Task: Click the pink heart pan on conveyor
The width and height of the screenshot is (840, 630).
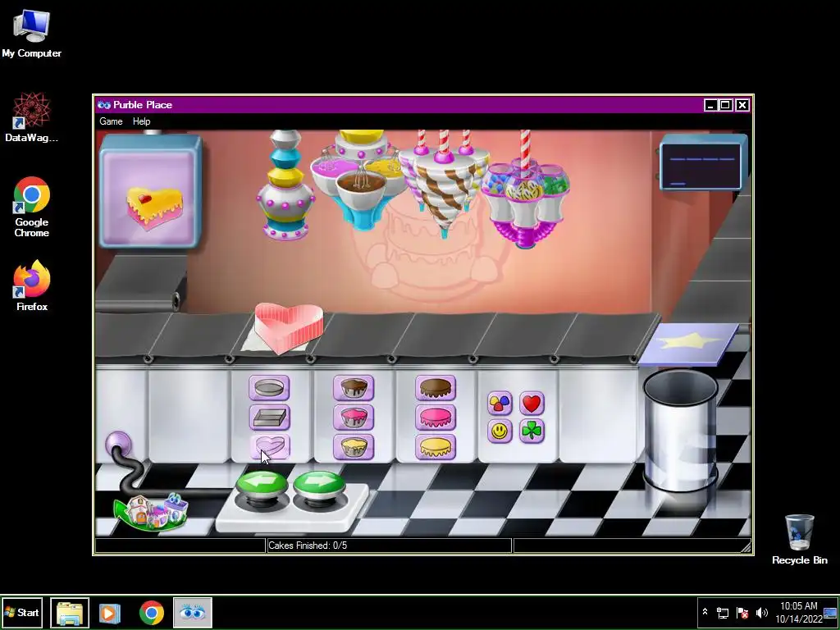Action: click(289, 327)
